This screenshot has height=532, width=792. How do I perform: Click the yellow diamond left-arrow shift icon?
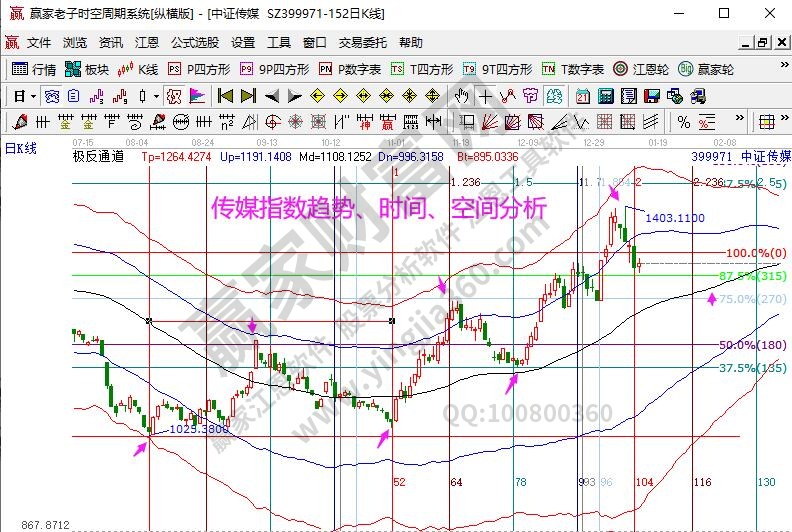(x=317, y=95)
